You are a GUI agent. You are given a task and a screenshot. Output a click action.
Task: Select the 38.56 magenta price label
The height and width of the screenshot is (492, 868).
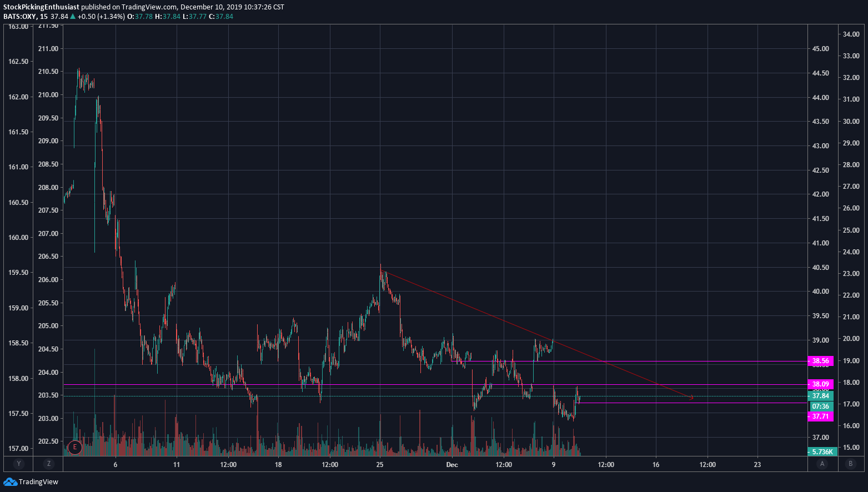820,361
